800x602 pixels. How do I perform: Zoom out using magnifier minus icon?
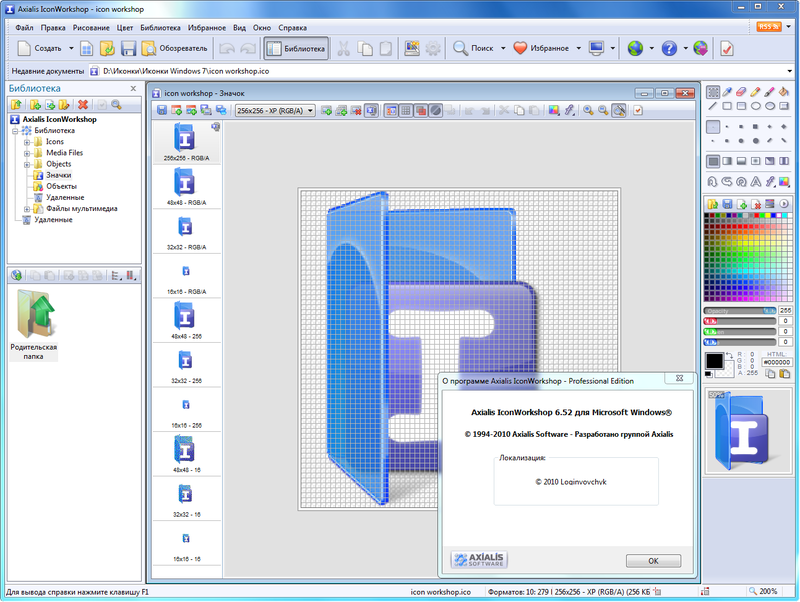tap(603, 110)
